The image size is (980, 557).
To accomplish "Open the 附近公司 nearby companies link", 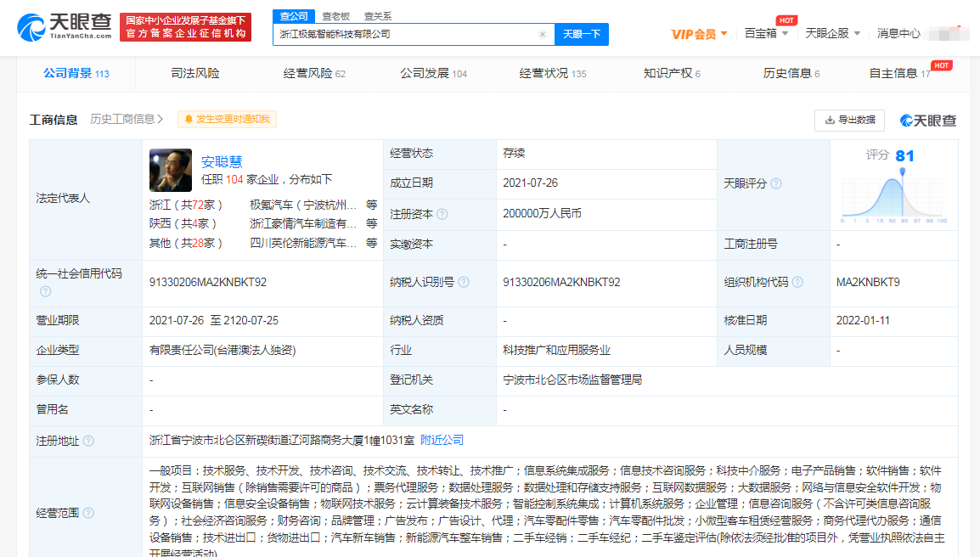I will [442, 440].
